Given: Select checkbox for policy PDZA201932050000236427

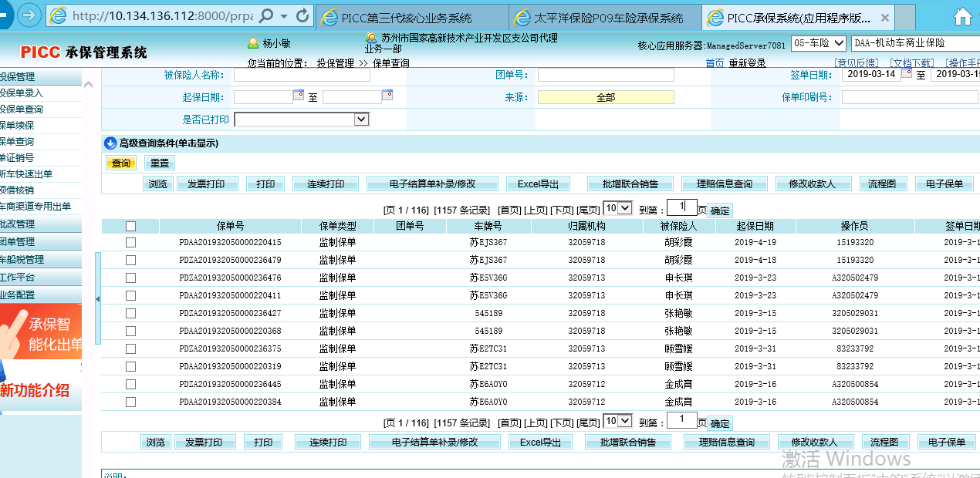Looking at the screenshot, I should point(130,313).
